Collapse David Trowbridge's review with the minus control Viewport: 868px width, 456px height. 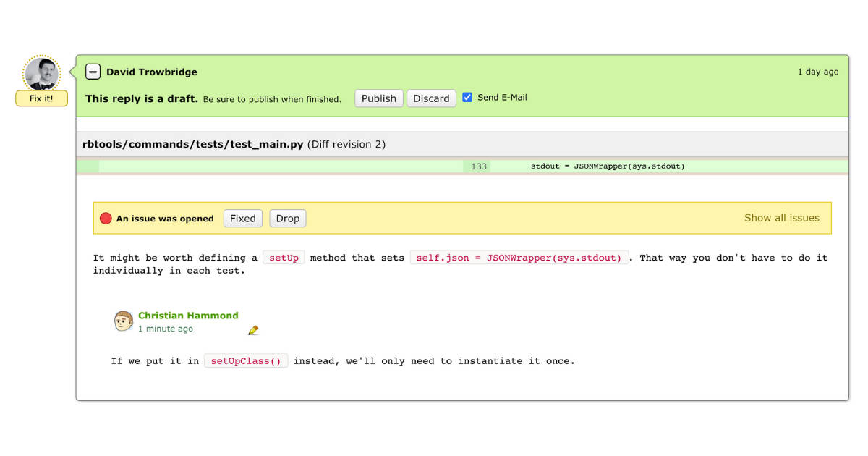click(93, 72)
